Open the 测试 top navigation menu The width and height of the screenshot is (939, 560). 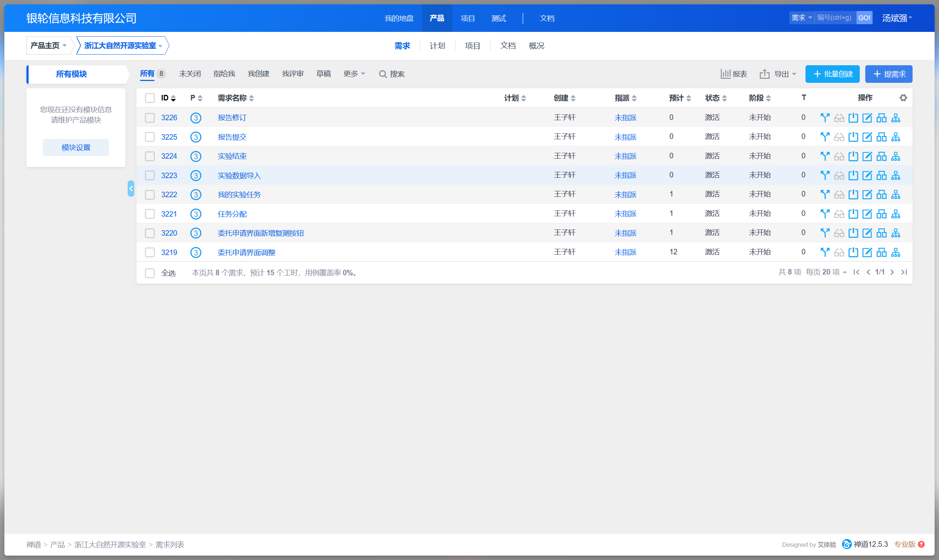tap(498, 18)
